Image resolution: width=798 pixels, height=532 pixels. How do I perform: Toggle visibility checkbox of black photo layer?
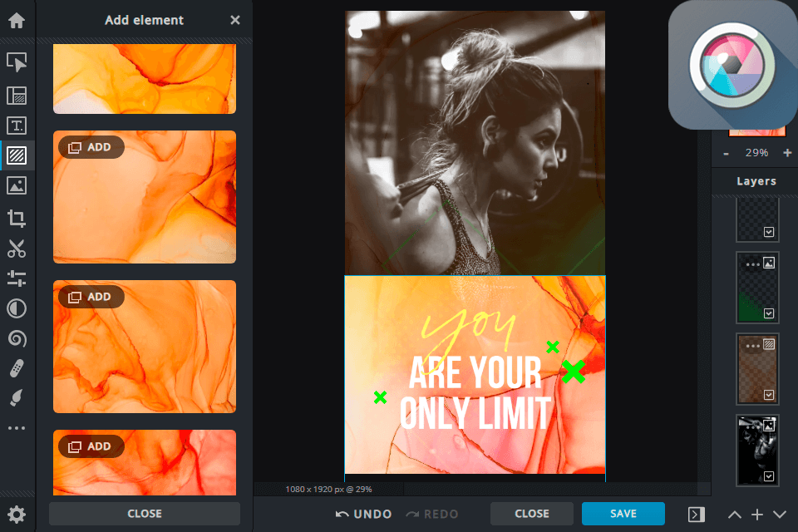point(768,476)
